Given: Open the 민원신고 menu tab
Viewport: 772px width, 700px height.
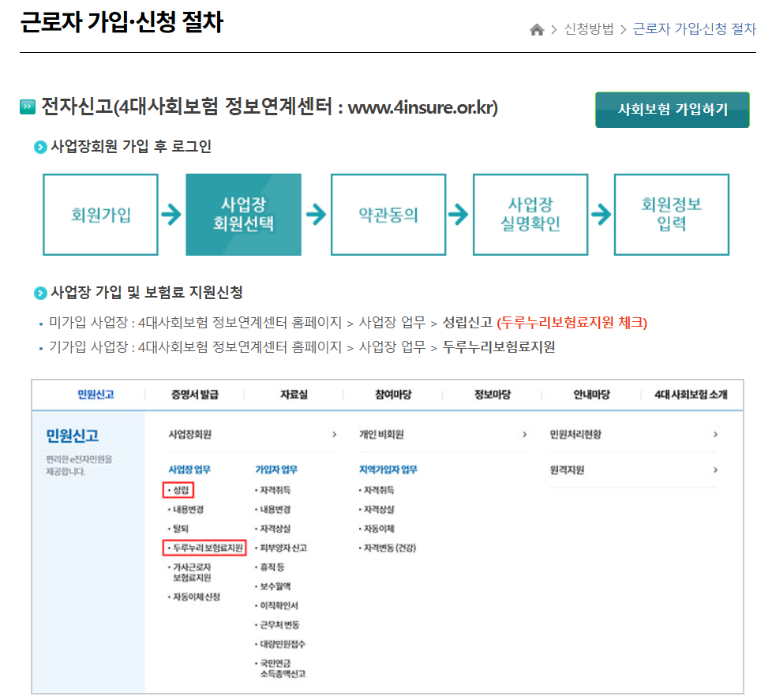Looking at the screenshot, I should 96,395.
